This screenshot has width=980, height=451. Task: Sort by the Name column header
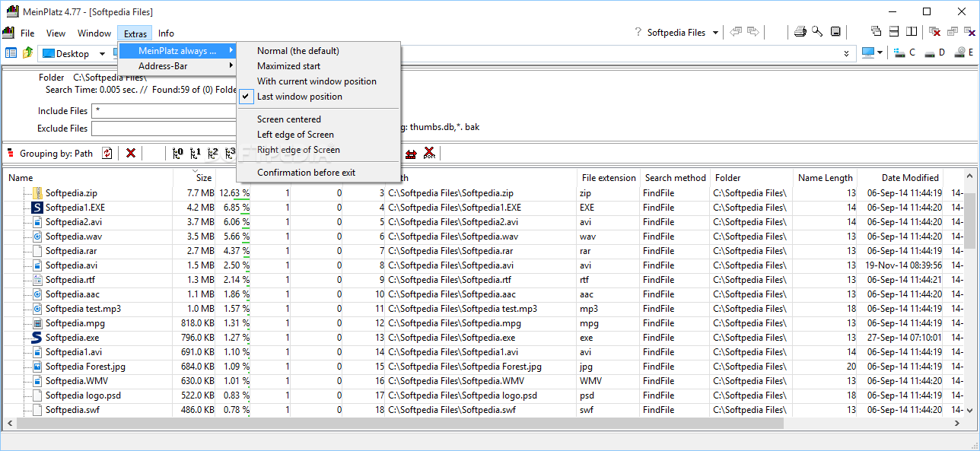[x=87, y=177]
